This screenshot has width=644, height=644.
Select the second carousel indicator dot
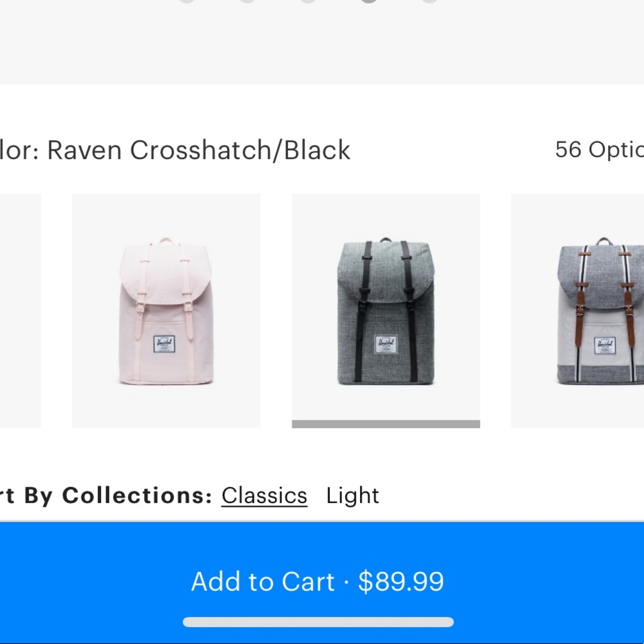click(x=247, y=1)
